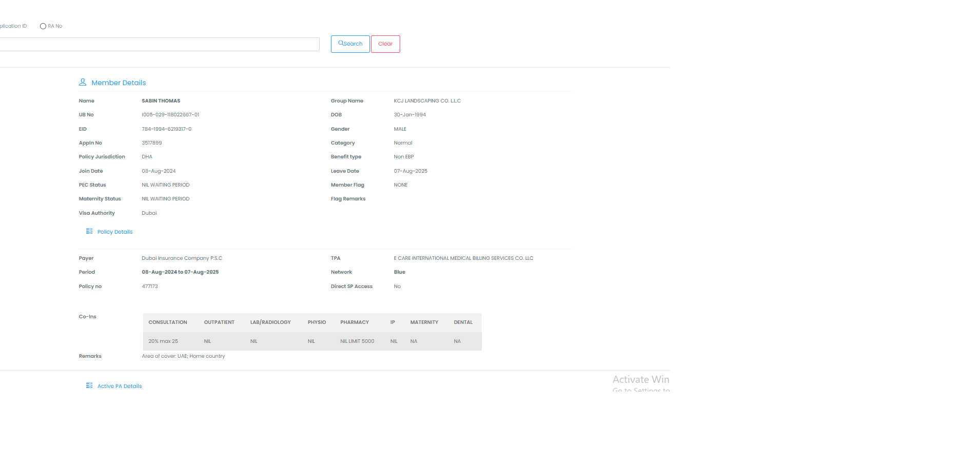Viewport: 980px width, 449px height.
Task: Select Appln No value 3517899
Action: coord(152,143)
